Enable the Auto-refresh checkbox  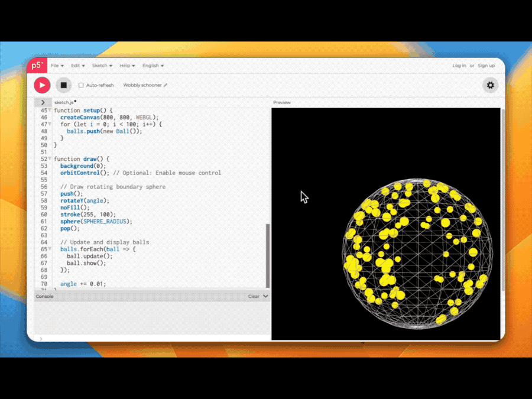click(x=82, y=85)
